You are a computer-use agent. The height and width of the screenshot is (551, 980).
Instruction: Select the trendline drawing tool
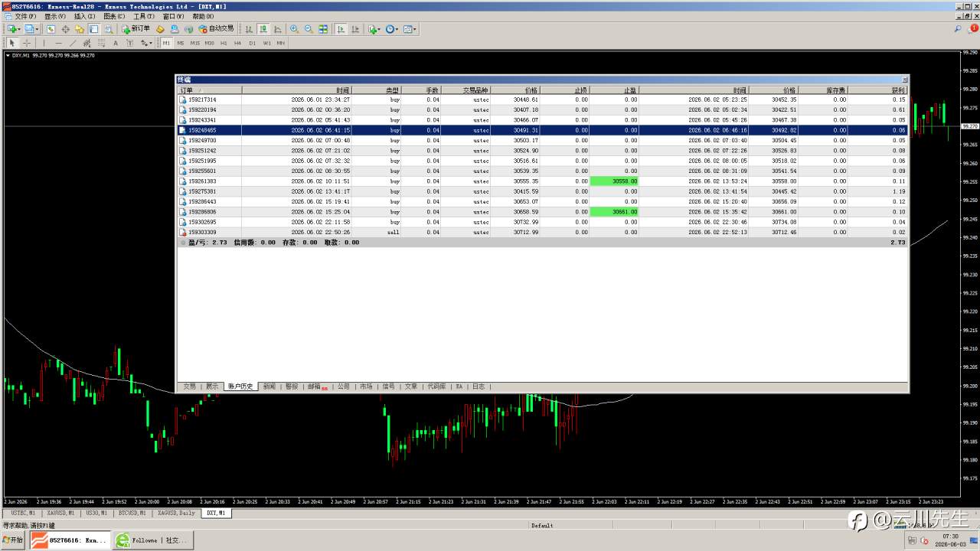(73, 43)
